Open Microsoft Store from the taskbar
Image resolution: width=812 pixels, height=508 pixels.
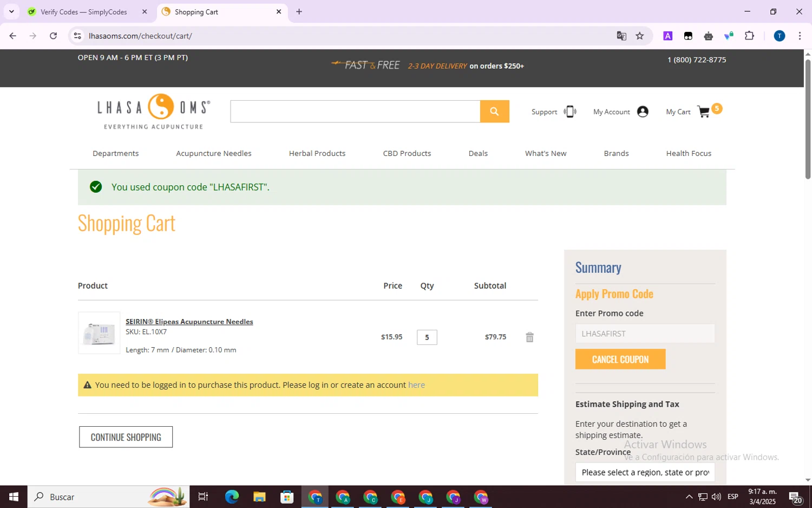pos(287,497)
